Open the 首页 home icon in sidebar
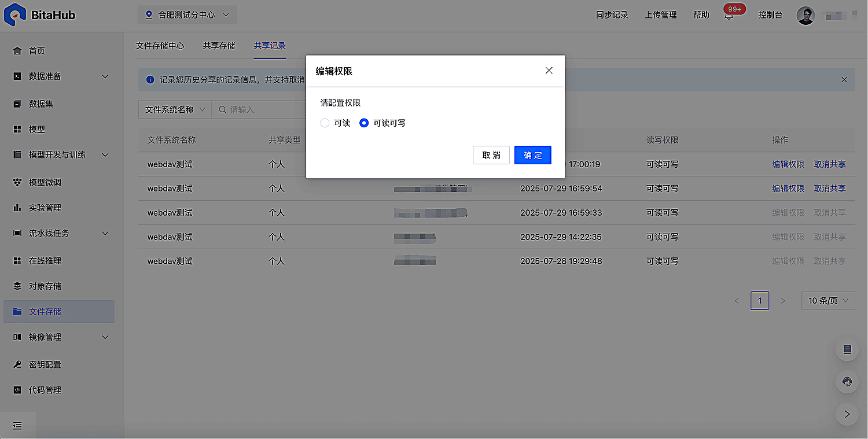 (x=17, y=51)
